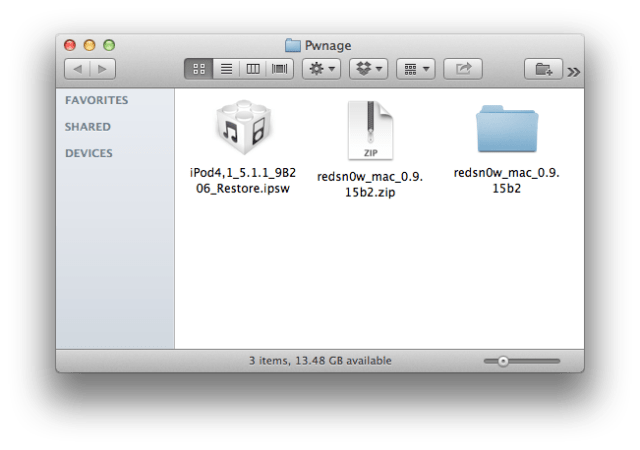Select the redsn0w zip archive icon
640x450 pixels.
pyautogui.click(x=370, y=130)
